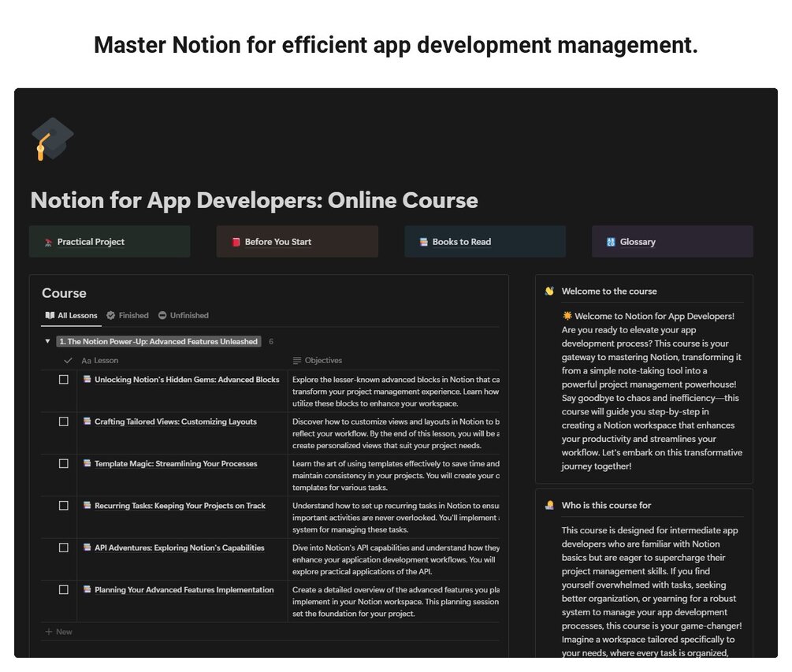Click objectives text starting 'Learn the art of using templates'
Screen dimensions: 792x672
pos(396,476)
